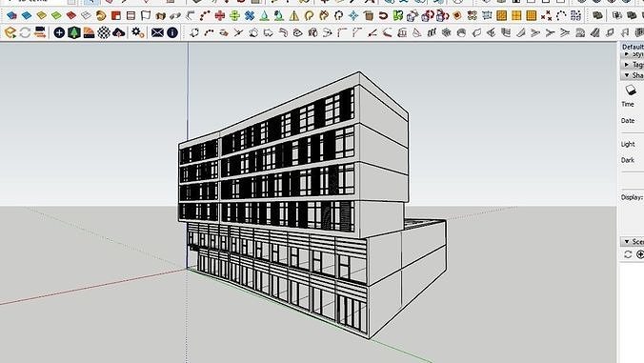
Task: Click the red square panel icon
Action: coord(116,15)
